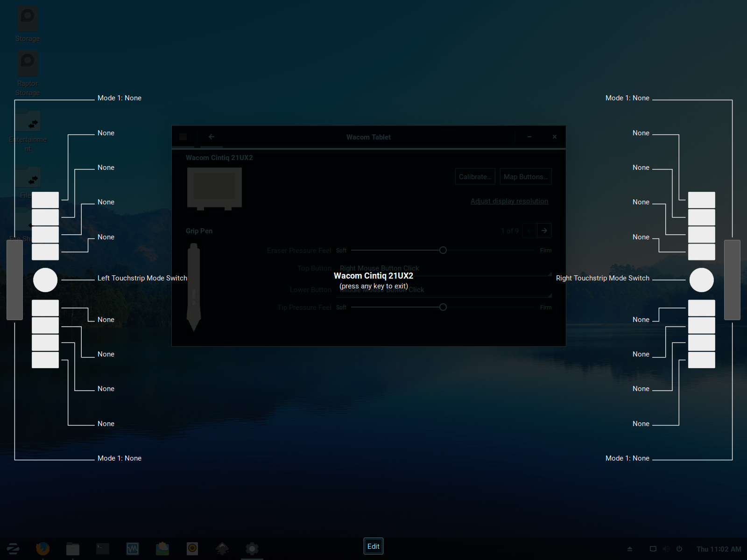Click the Cintiq tablet thumbnail image

(214, 189)
